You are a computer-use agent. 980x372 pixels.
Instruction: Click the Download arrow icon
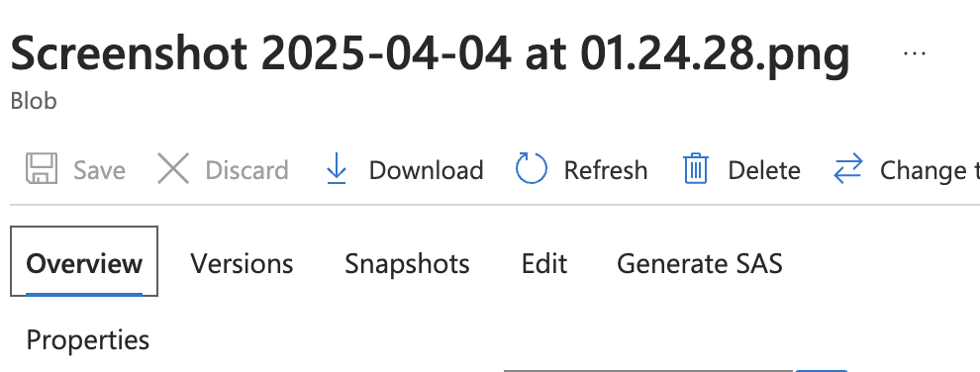click(x=337, y=169)
